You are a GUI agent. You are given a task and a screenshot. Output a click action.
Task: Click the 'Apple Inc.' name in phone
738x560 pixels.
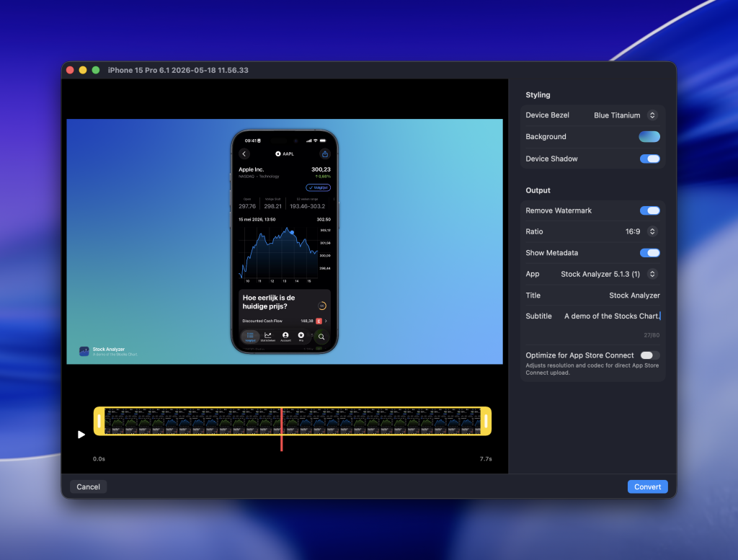(x=251, y=169)
